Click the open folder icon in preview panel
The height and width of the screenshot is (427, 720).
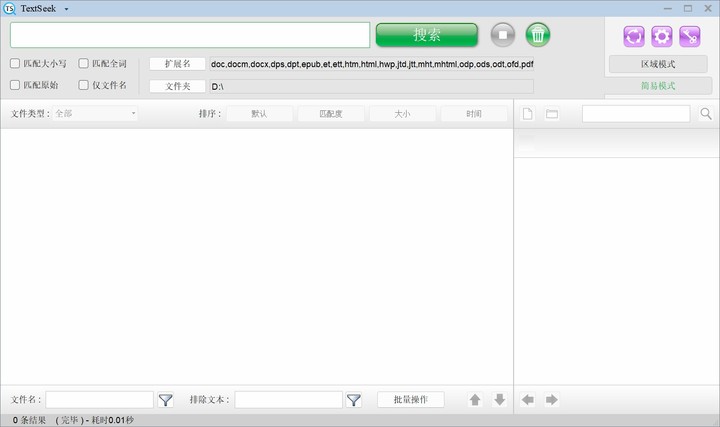(x=551, y=114)
